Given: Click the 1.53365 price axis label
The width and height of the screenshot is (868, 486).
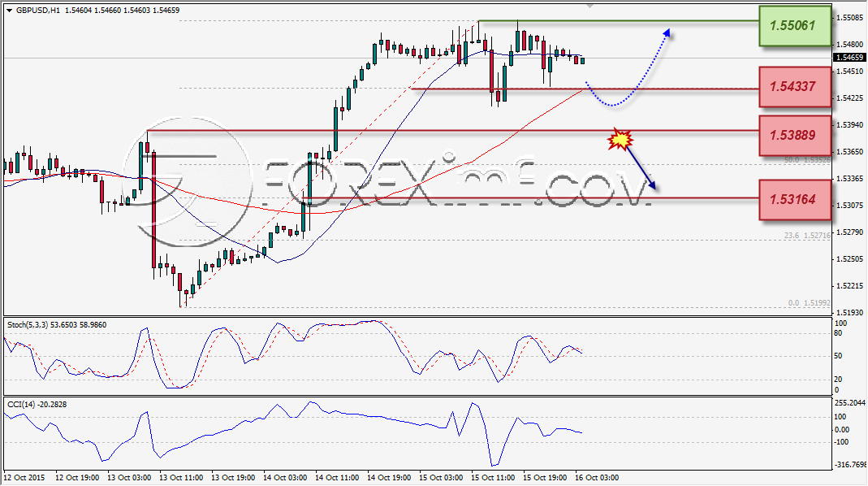Looking at the screenshot, I should (849, 179).
